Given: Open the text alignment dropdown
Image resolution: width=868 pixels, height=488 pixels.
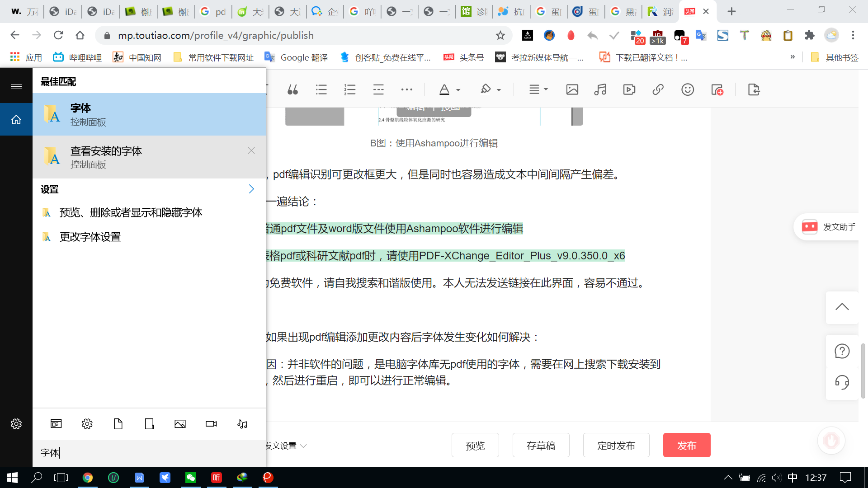Looking at the screenshot, I should click(538, 89).
